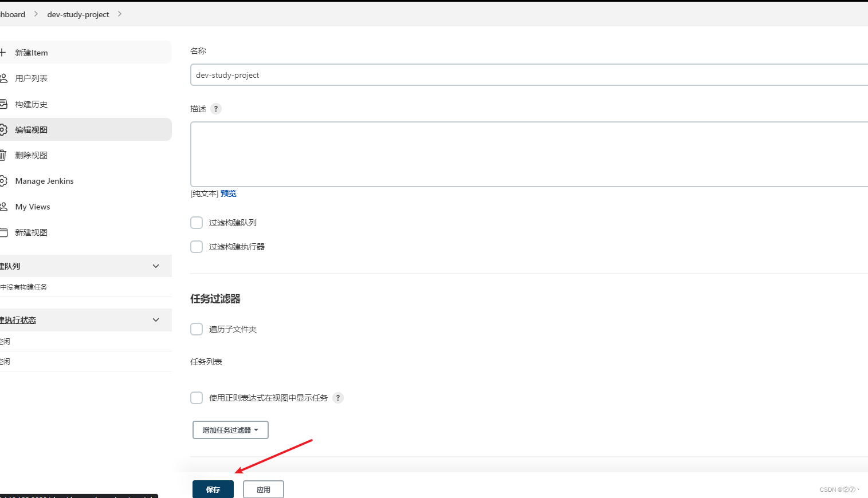Screen dimensions: 868x498
Task: Enable the 过滤构建执行器 checkbox
Action: 197,246
